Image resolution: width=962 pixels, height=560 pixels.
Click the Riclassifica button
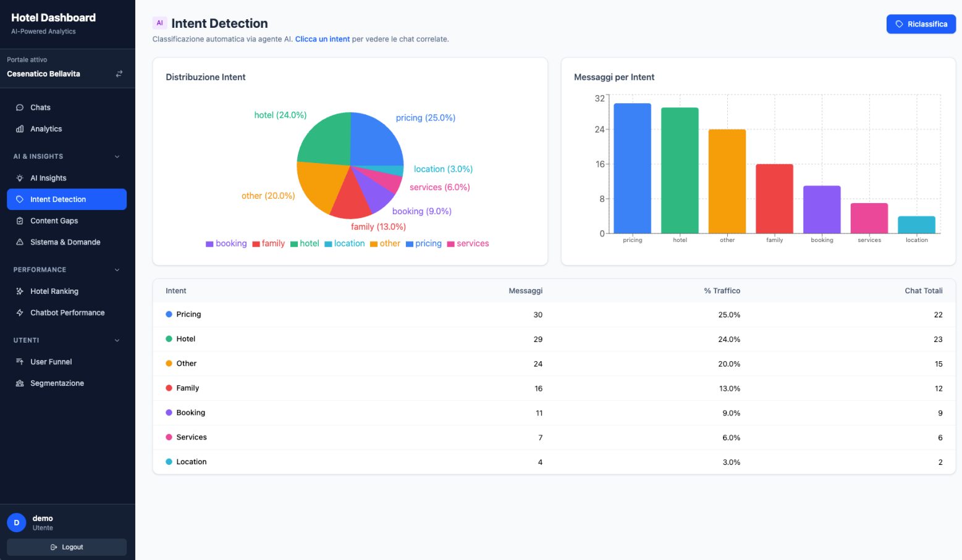[x=921, y=24]
